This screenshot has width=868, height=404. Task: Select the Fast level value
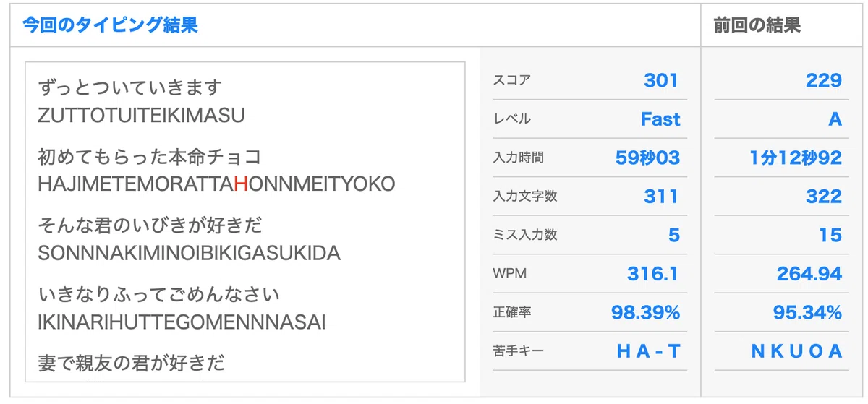(x=660, y=119)
